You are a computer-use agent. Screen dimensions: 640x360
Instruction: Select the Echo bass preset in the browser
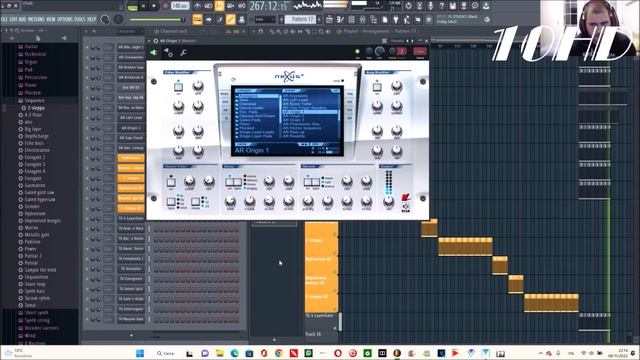(x=34, y=143)
